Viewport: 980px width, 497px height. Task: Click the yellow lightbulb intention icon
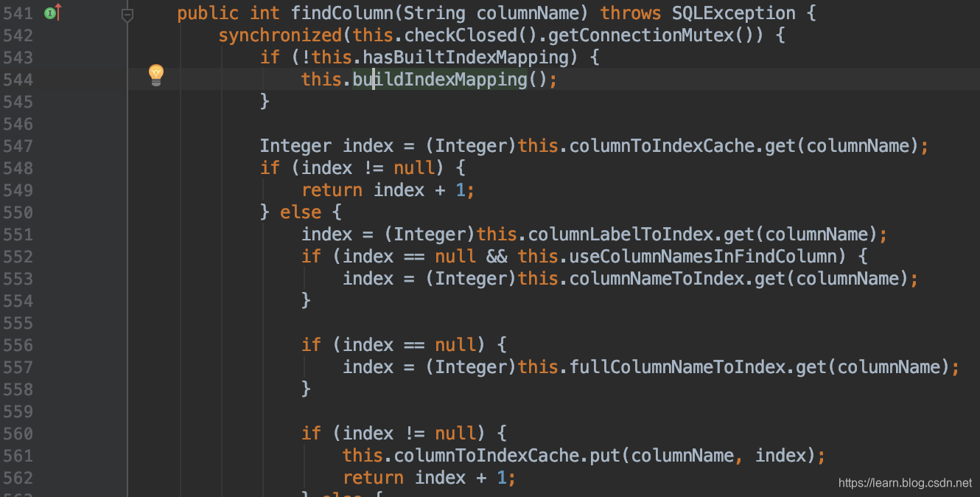[155, 75]
